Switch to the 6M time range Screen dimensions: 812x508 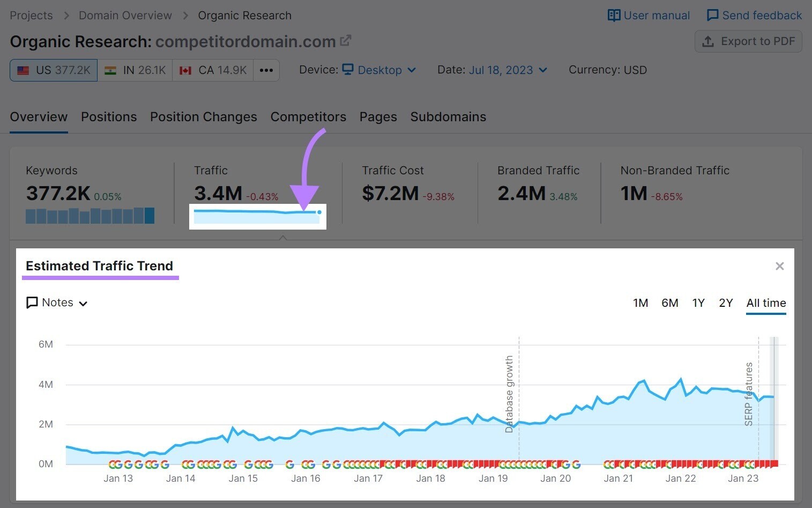pos(669,303)
